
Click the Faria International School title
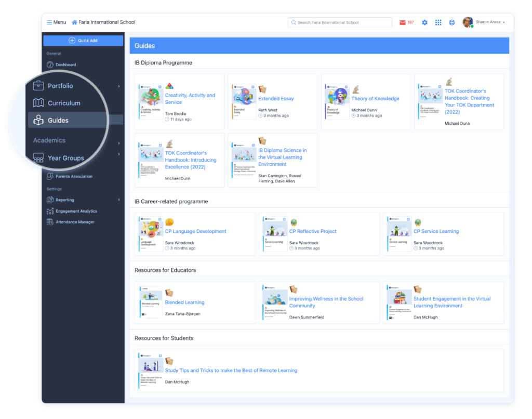pos(107,22)
